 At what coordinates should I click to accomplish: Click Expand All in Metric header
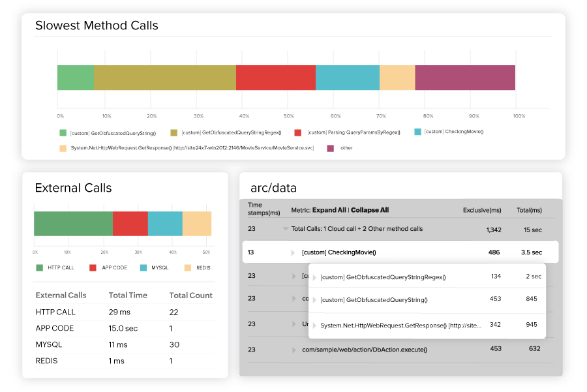click(x=329, y=210)
